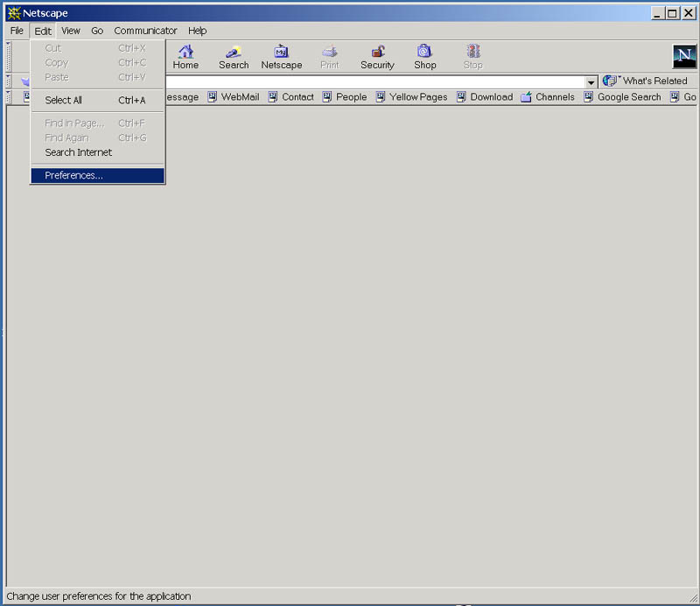Screen dimensions: 700x606
Task: Open the Google Search bookmark icon
Action: 588,96
